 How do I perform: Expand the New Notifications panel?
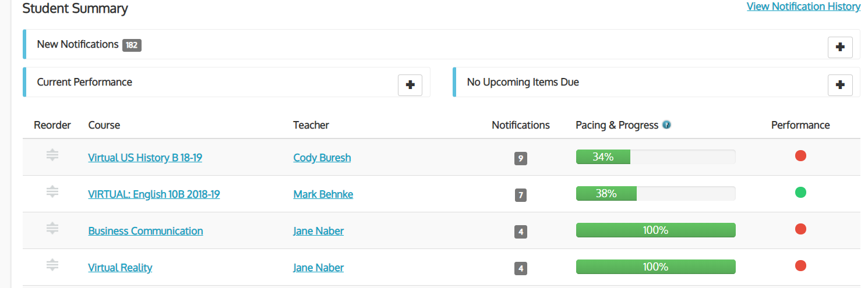pos(840,48)
